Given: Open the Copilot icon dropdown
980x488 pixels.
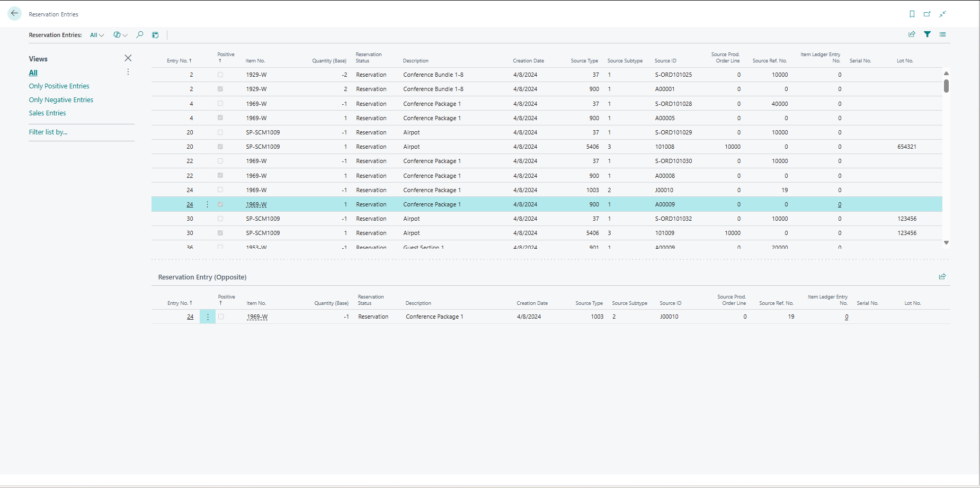Looking at the screenshot, I should click(120, 35).
